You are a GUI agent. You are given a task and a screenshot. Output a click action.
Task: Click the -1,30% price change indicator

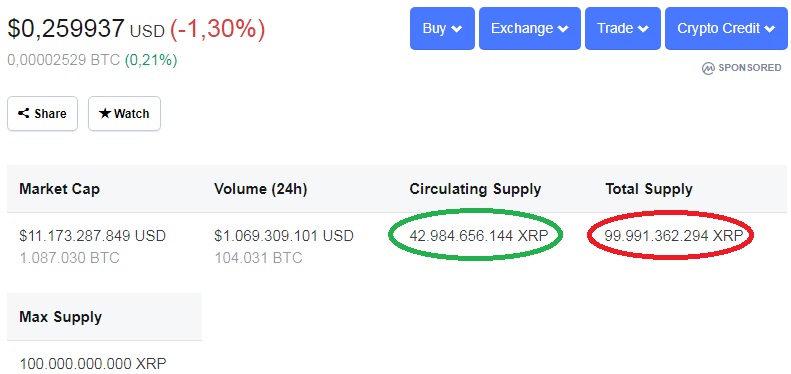click(x=217, y=29)
